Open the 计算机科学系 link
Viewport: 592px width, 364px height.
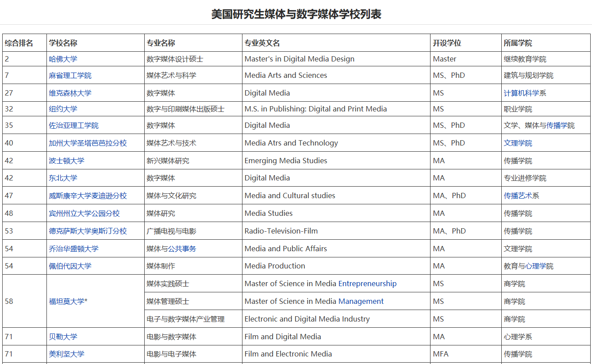524,93
